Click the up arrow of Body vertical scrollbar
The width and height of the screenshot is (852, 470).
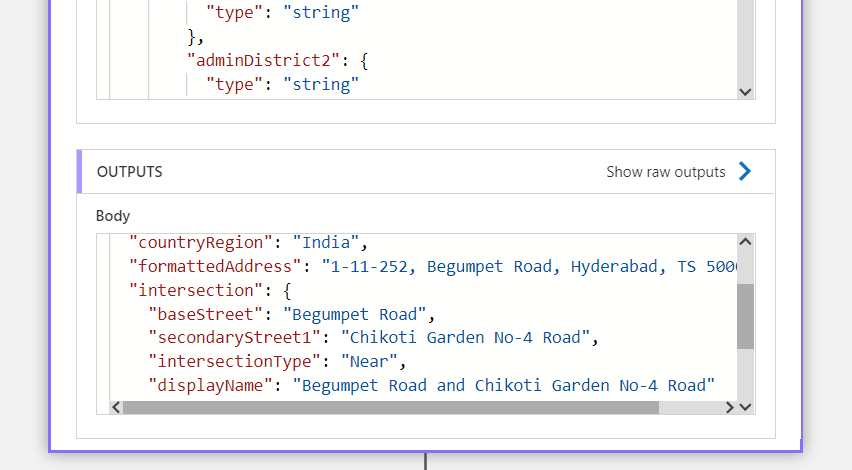point(745,243)
